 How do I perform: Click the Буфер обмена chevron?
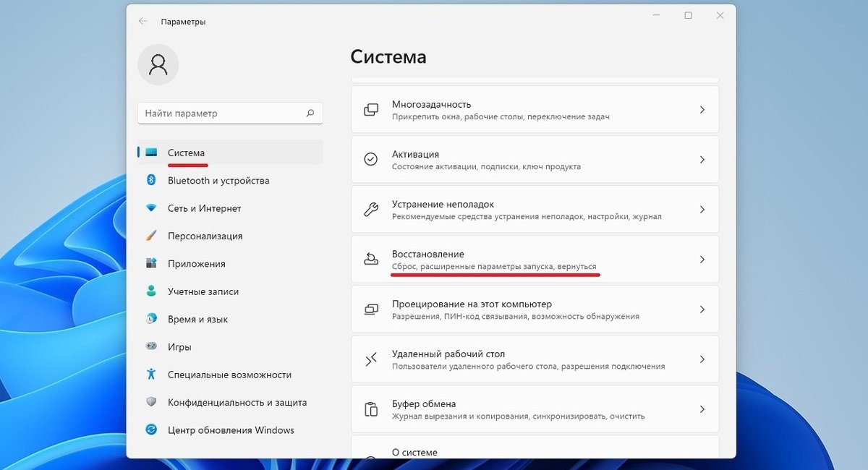pos(702,409)
